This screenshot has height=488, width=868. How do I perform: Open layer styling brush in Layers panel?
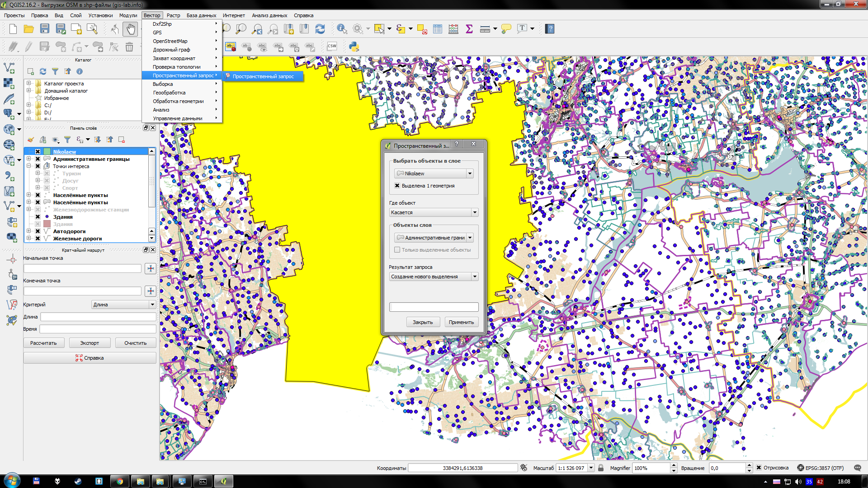[31, 140]
